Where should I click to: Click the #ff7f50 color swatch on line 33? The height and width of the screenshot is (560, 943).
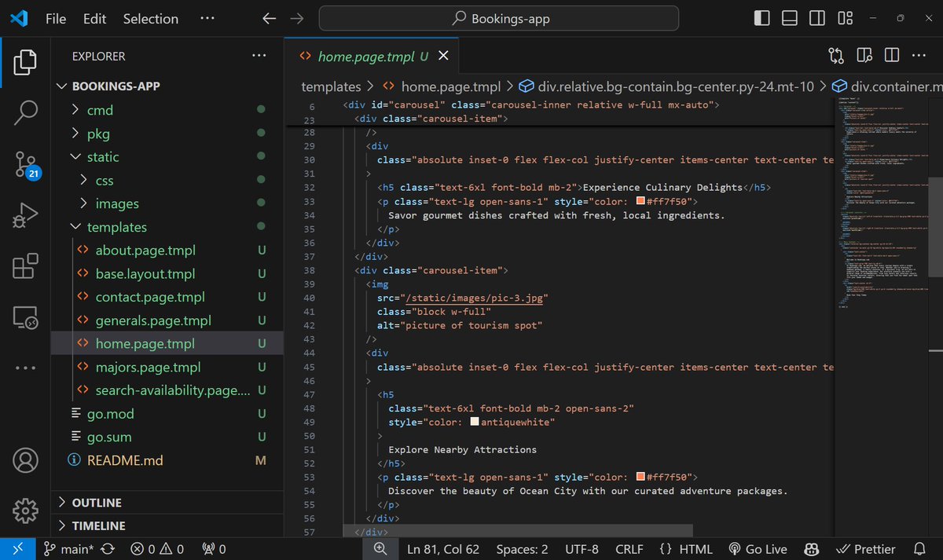(x=641, y=202)
